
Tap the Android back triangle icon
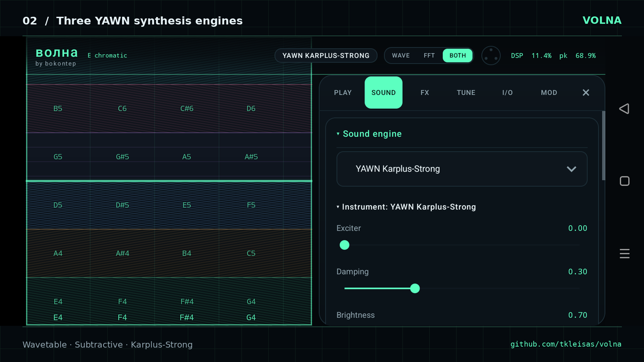(624, 109)
